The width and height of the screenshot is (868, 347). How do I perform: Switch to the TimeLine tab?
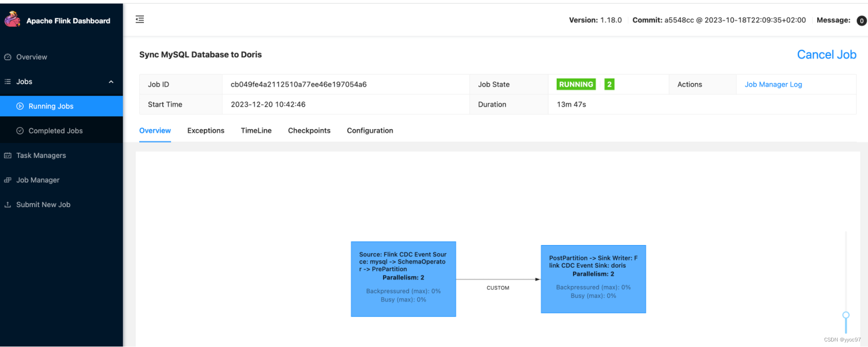(256, 131)
